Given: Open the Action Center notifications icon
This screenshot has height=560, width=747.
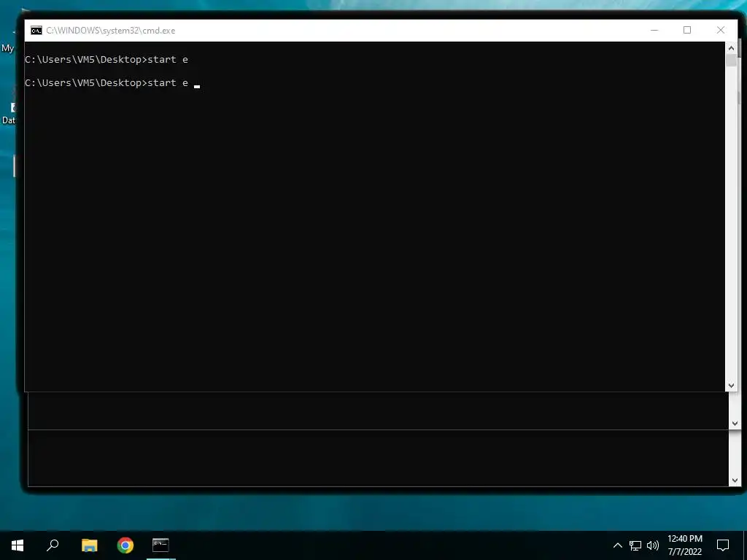Looking at the screenshot, I should click(723, 545).
